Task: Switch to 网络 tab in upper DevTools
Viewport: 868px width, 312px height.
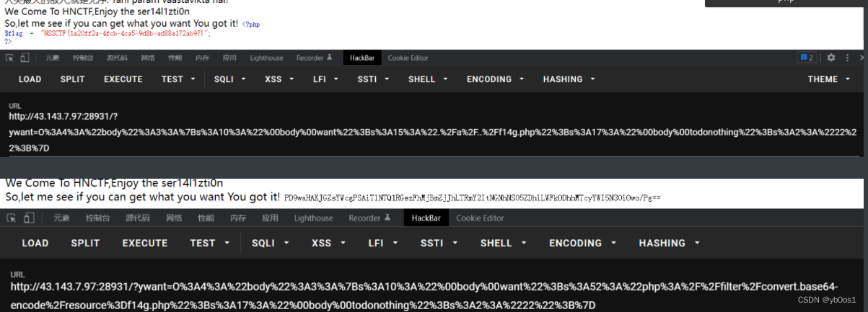Action: point(147,58)
